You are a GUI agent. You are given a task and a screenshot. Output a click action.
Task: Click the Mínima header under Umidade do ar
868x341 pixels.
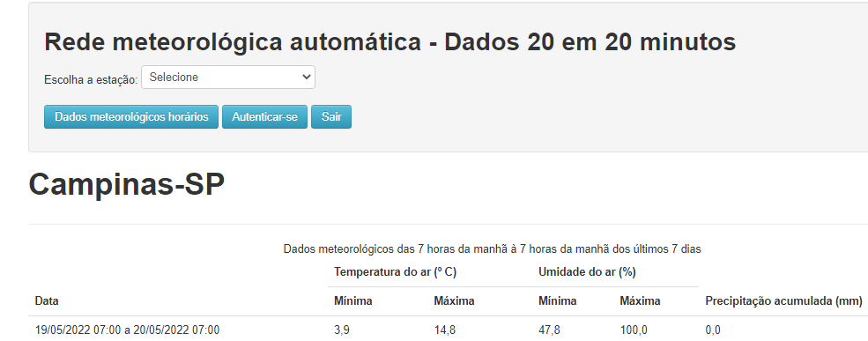click(558, 301)
